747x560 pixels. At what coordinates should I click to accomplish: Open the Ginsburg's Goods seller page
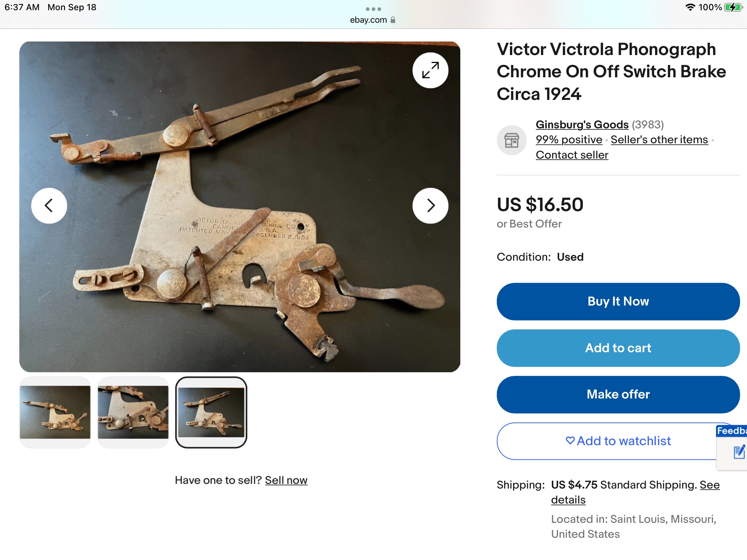click(582, 125)
